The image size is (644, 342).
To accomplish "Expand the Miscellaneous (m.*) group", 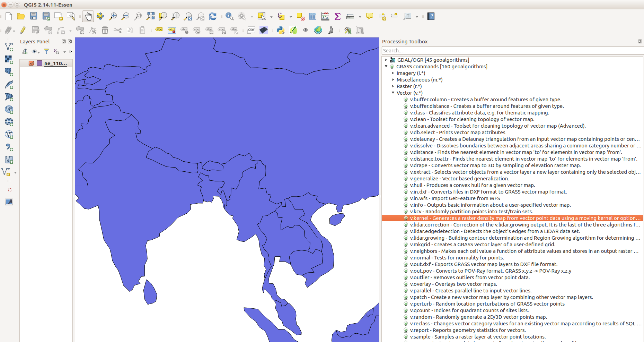I will click(393, 80).
